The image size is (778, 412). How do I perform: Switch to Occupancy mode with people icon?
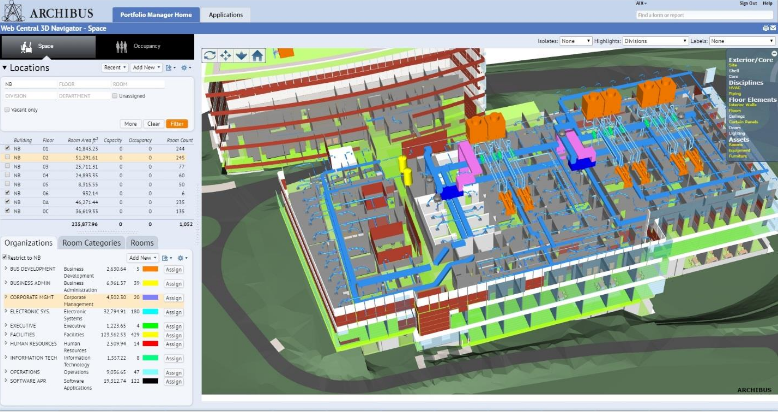pyautogui.click(x=137, y=46)
